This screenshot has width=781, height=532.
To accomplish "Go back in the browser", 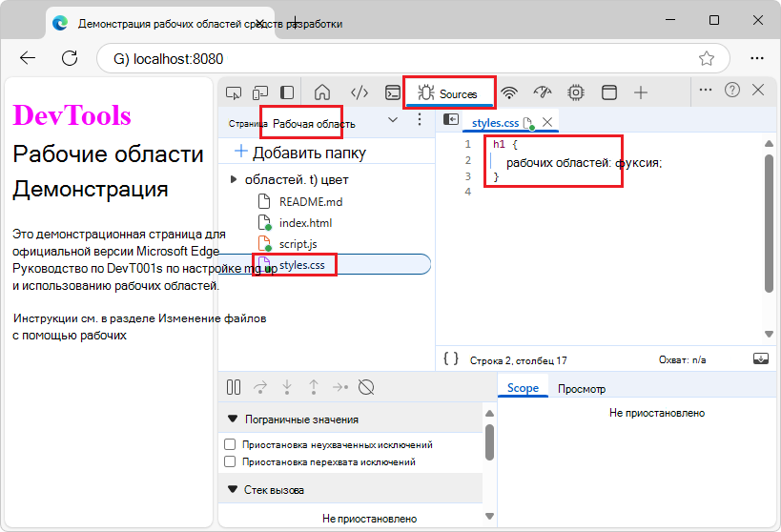I will [x=28, y=58].
